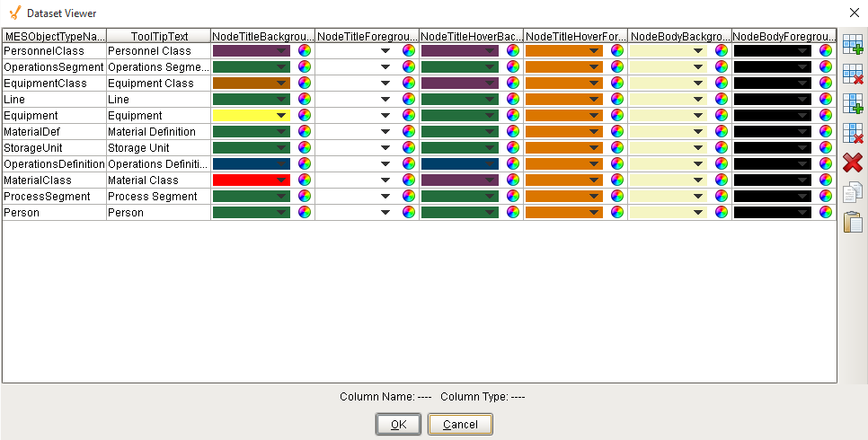Select the MESObjectTypeName column header
868x440 pixels.
tap(54, 36)
